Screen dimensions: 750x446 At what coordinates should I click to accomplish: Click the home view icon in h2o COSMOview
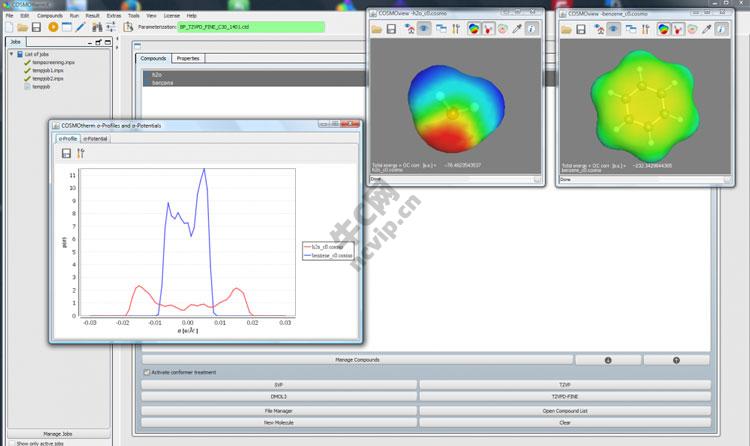[x=410, y=29]
